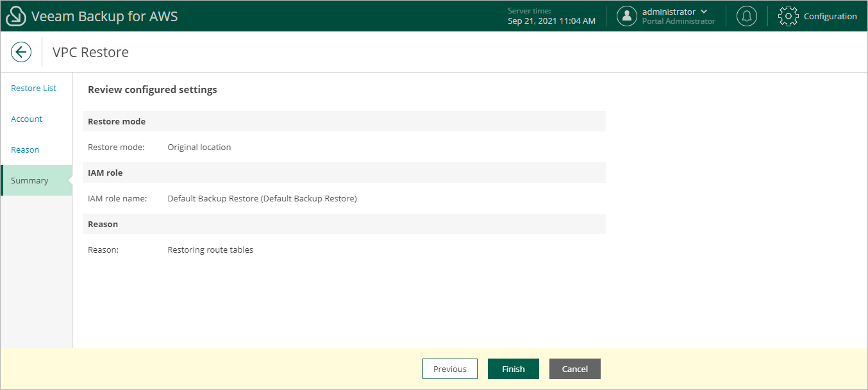The height and width of the screenshot is (390, 868).
Task: Click the Reason section header
Action: (x=344, y=224)
